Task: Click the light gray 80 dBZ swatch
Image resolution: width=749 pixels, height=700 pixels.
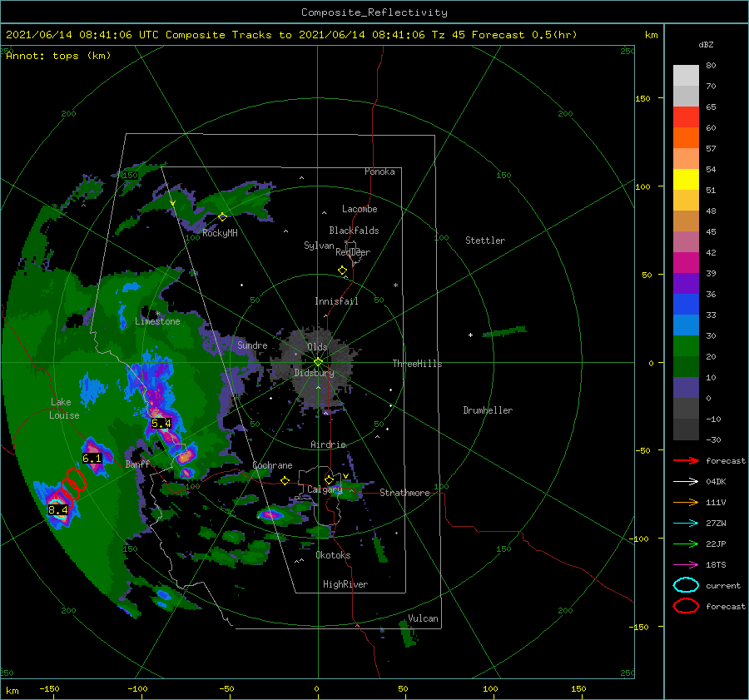Action: pyautogui.click(x=686, y=76)
